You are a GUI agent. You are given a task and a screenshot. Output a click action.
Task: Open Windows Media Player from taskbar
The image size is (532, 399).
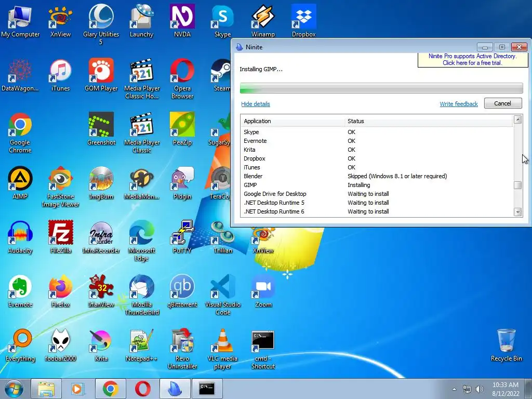coord(78,389)
